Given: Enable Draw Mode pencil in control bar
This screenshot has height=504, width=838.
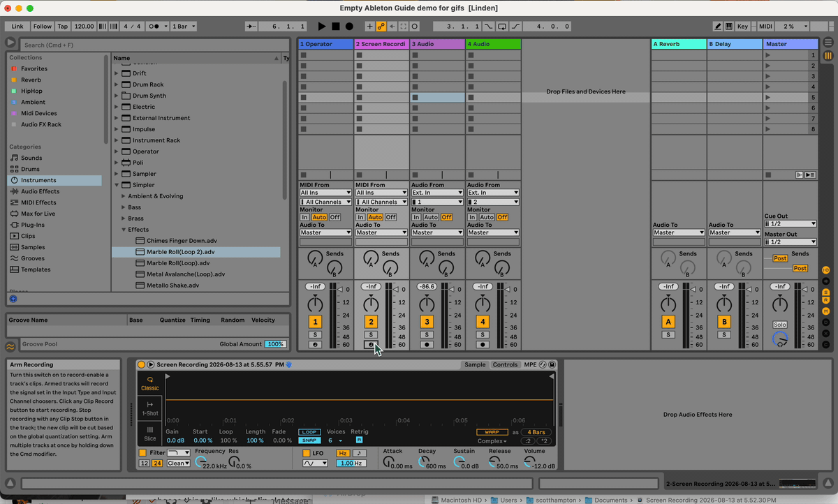Looking at the screenshot, I should [x=718, y=27].
